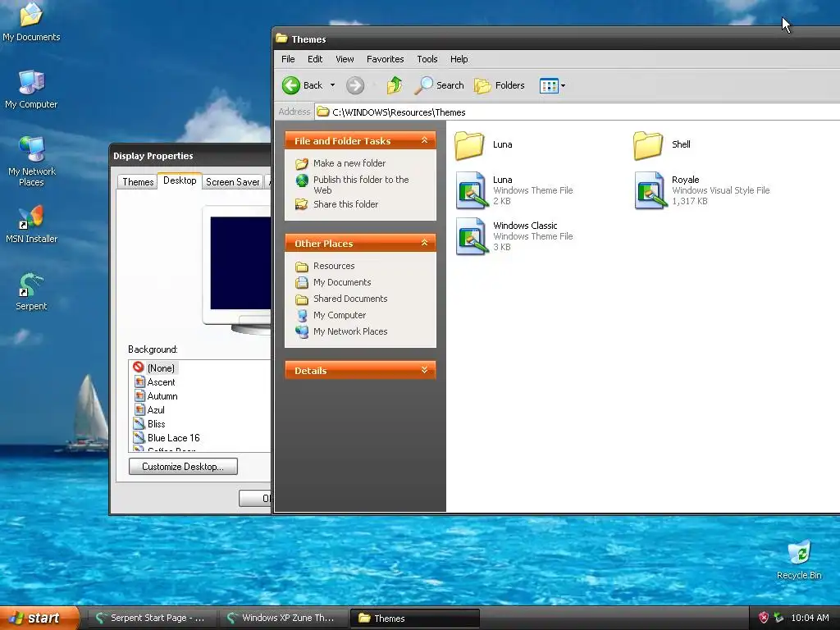
Task: Open the Views dropdown arrow
Action: (563, 85)
